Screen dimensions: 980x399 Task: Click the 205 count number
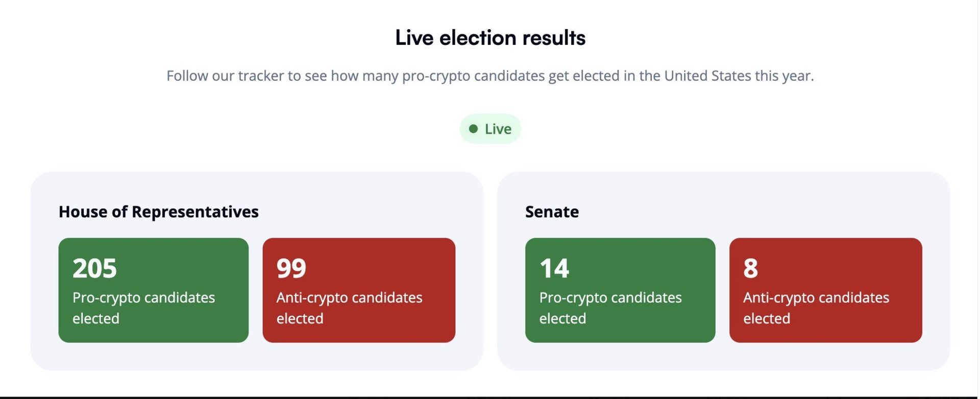point(94,268)
